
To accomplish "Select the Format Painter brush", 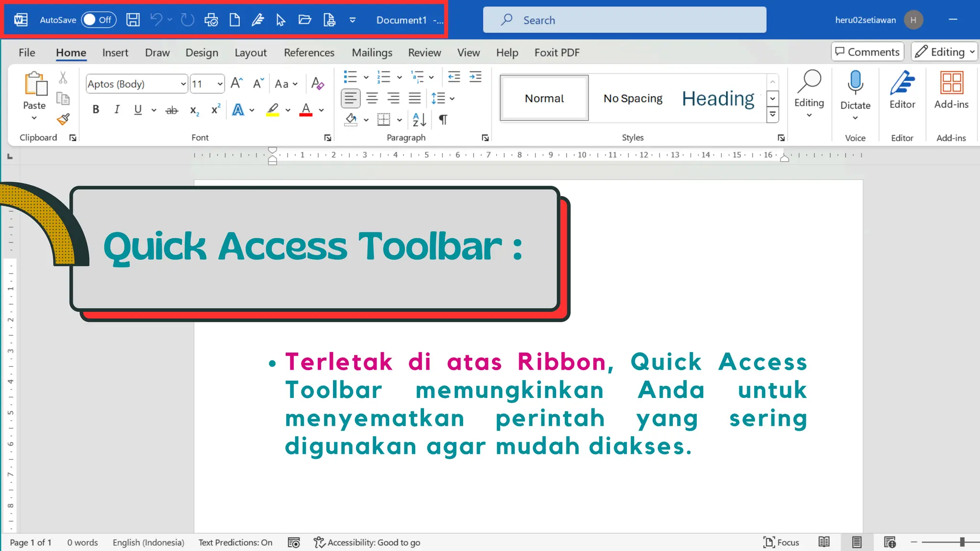I will (63, 119).
